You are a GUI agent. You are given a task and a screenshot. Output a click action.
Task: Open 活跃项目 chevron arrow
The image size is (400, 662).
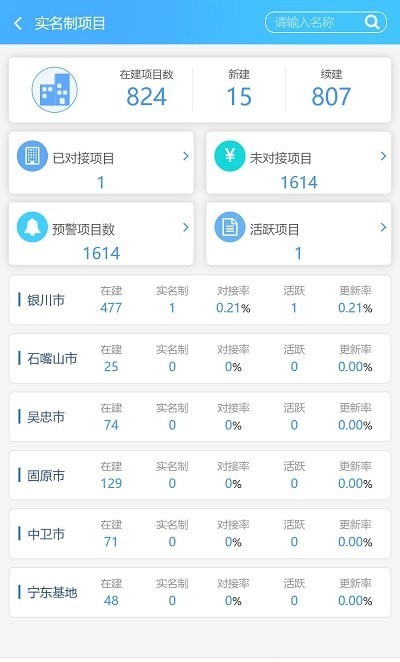click(383, 228)
